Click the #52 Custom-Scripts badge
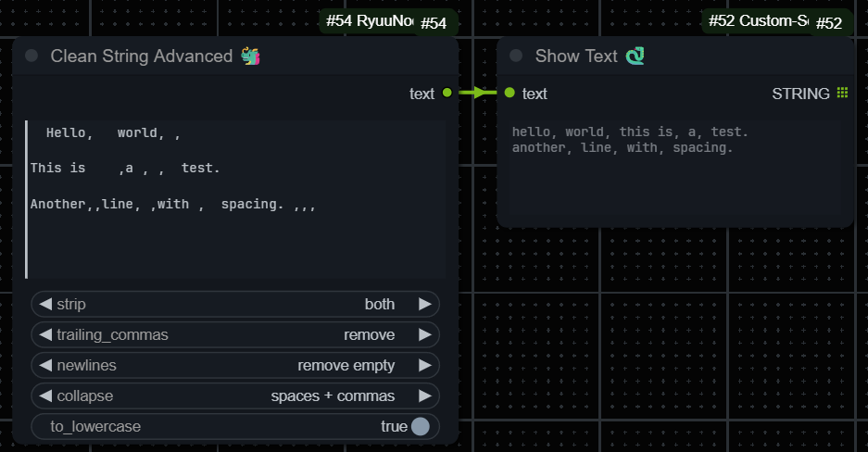The image size is (868, 452). point(777,21)
